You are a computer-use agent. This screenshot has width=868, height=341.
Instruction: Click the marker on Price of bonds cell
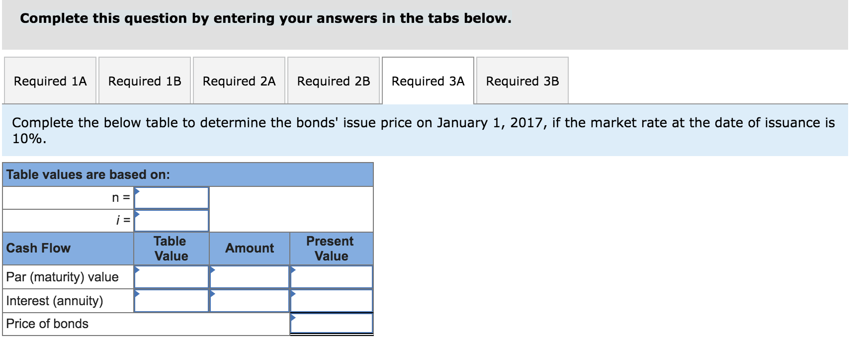[292, 317]
